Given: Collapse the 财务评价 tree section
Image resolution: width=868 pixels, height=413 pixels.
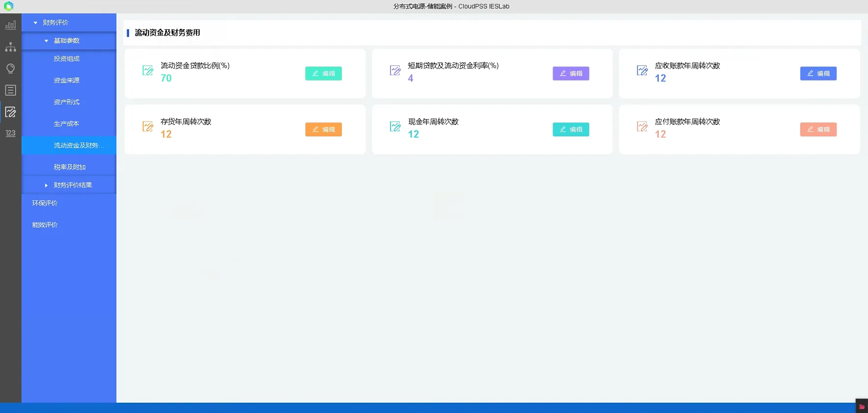Looking at the screenshot, I should [36, 22].
